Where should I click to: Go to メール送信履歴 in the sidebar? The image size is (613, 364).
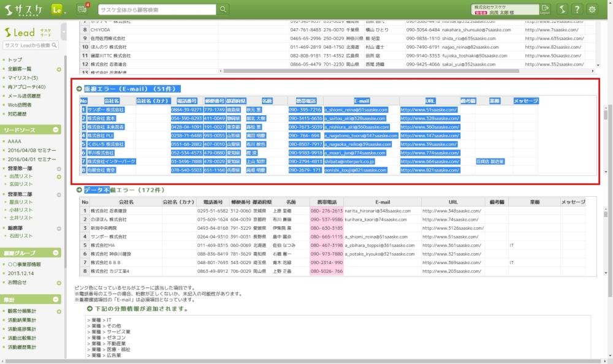[25, 96]
